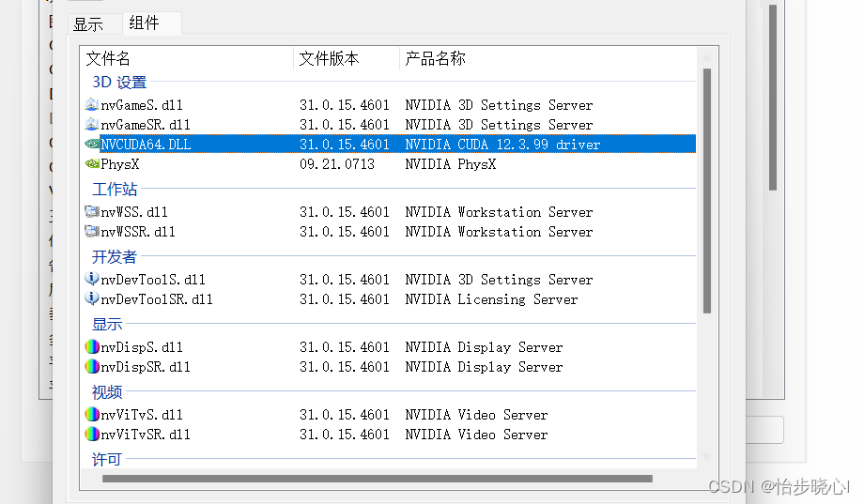This screenshot has width=864, height=504.
Task: Click the nvDevToolSR.dll info icon
Action: click(x=91, y=298)
